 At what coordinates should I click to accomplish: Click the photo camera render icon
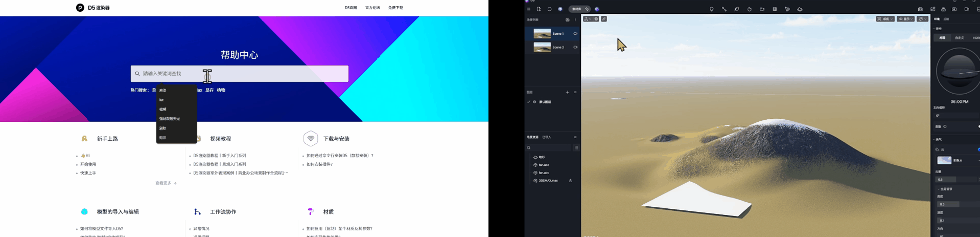click(954, 9)
